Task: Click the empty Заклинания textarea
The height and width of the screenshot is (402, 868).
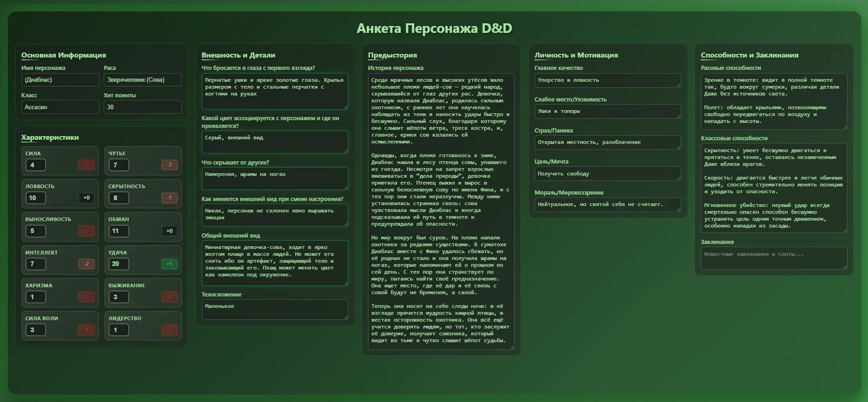Action: point(774,258)
